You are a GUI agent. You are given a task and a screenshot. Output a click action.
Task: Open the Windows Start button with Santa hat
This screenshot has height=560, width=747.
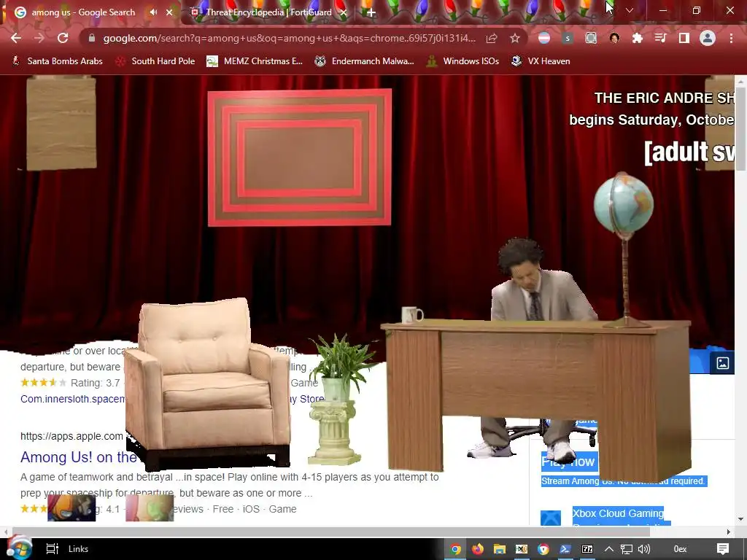click(x=18, y=548)
